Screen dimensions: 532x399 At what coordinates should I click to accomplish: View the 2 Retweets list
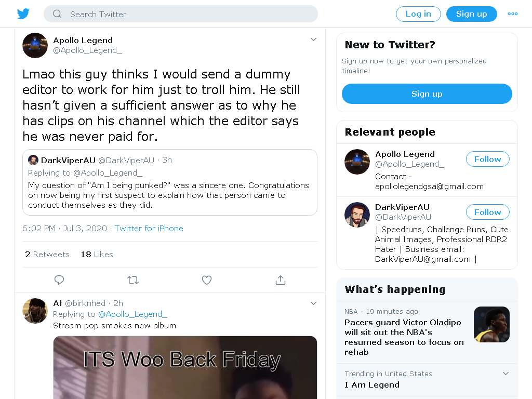click(47, 255)
